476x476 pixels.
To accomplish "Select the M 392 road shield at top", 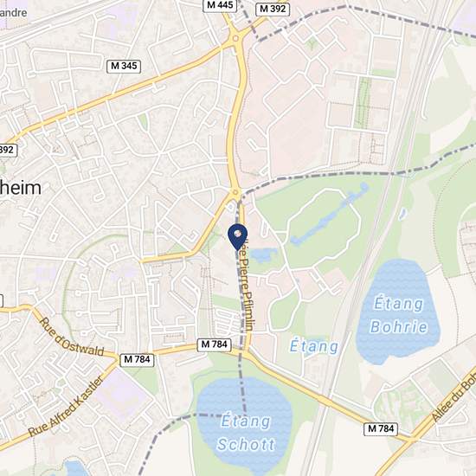I will [273, 10].
